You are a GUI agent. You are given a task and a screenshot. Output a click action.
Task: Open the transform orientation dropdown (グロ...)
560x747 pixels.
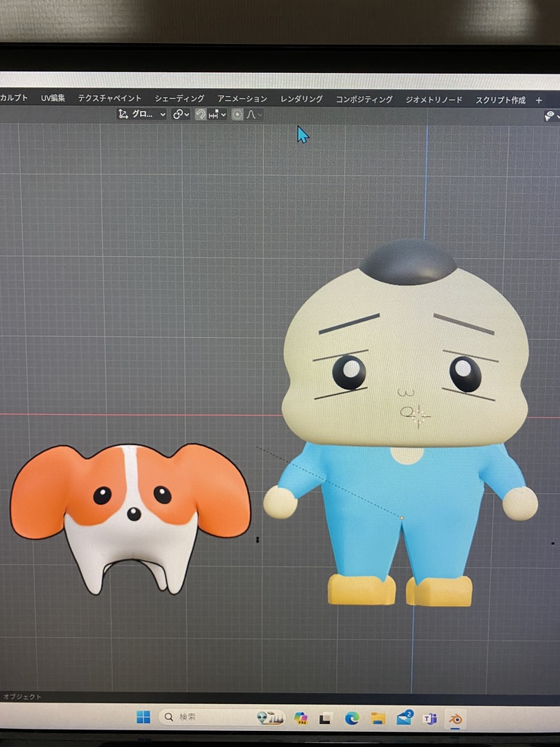[x=141, y=115]
